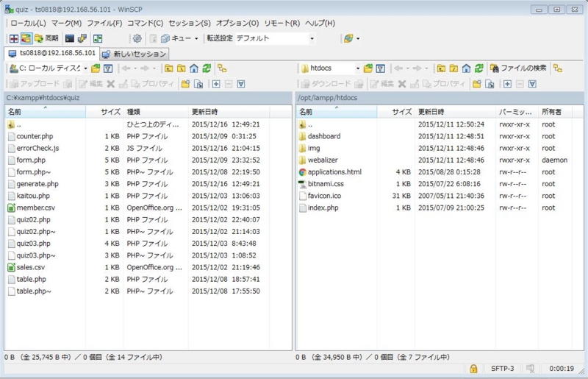Click local panel プロパティ button

click(153, 84)
